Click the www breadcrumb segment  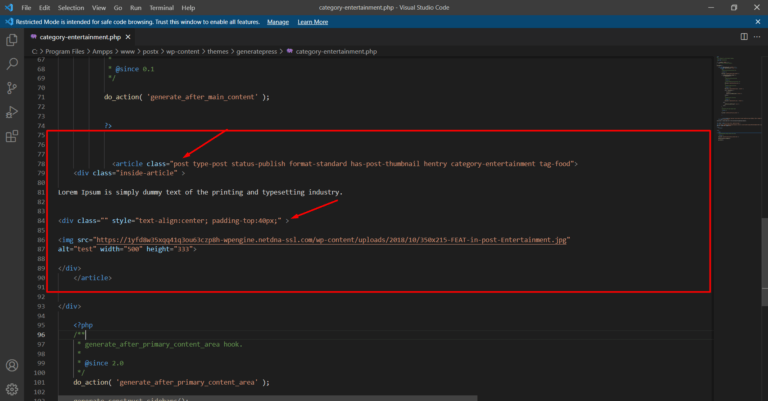127,51
